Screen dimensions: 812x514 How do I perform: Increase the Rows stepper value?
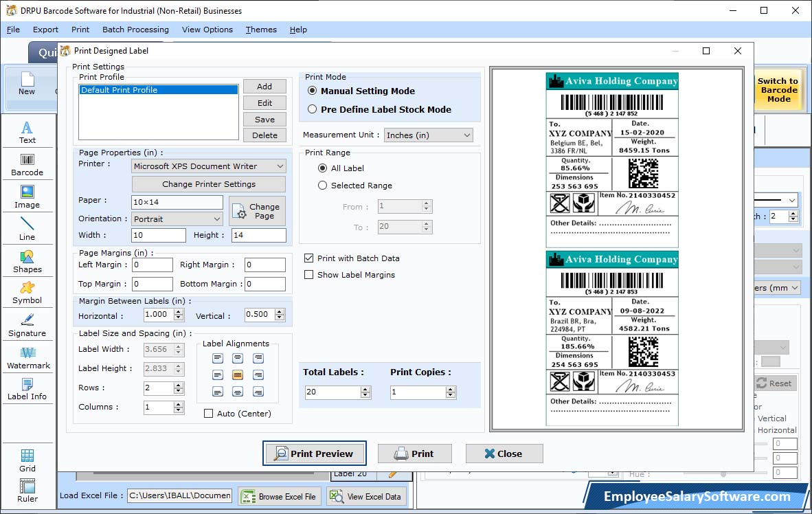click(179, 385)
